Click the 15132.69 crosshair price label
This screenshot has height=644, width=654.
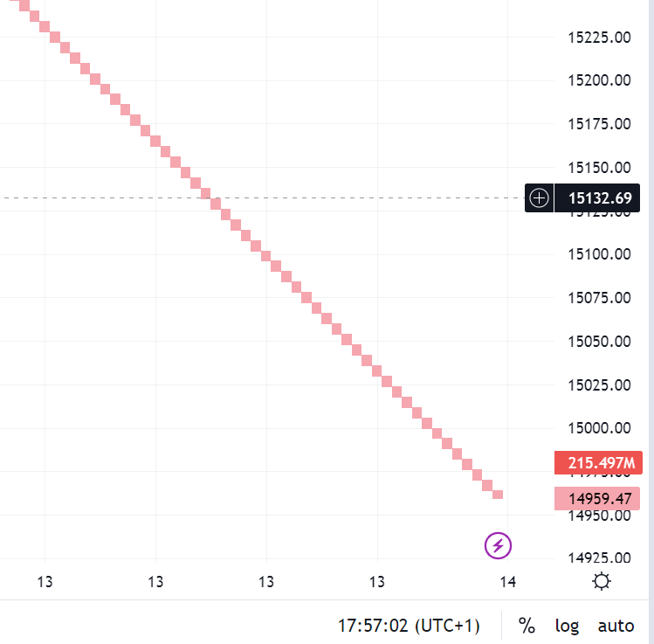599,198
